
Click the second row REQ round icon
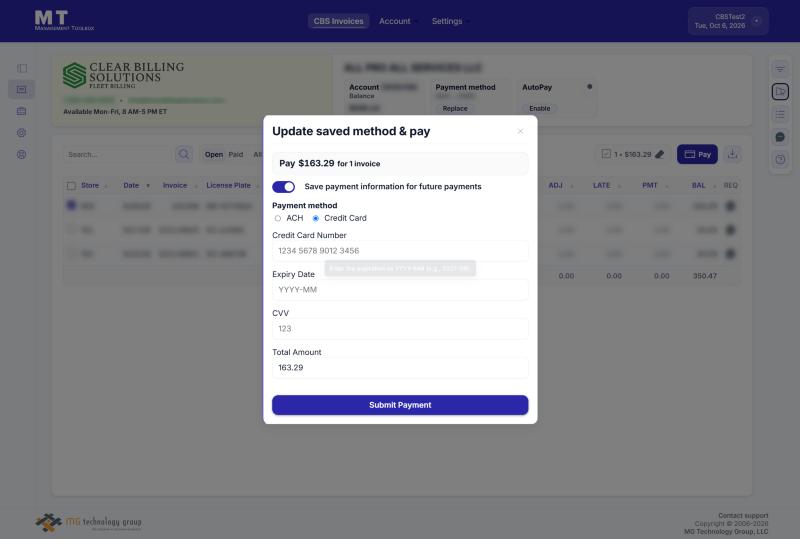731,230
